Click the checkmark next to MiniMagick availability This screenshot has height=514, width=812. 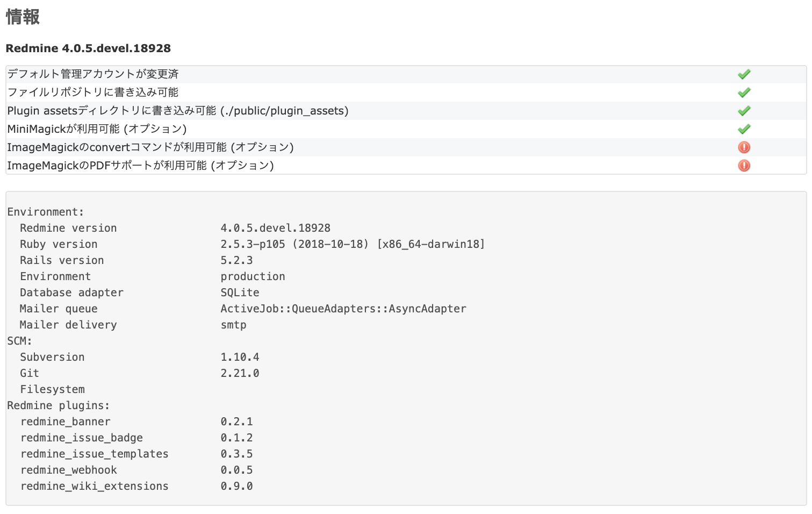point(744,128)
